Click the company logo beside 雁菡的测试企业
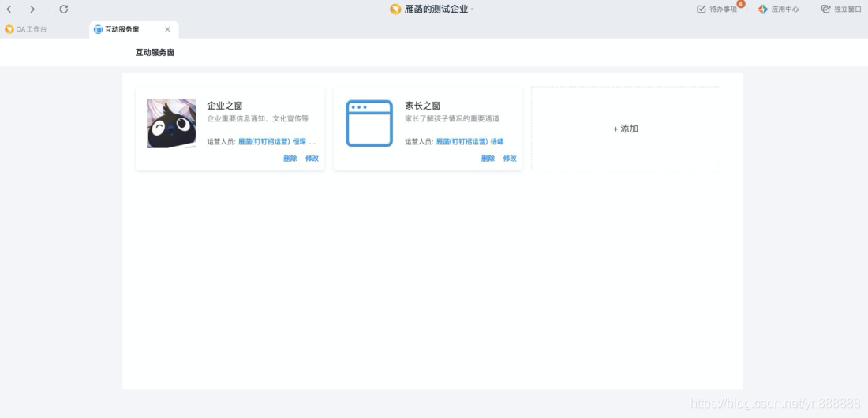This screenshot has height=418, width=868. pyautogui.click(x=395, y=9)
